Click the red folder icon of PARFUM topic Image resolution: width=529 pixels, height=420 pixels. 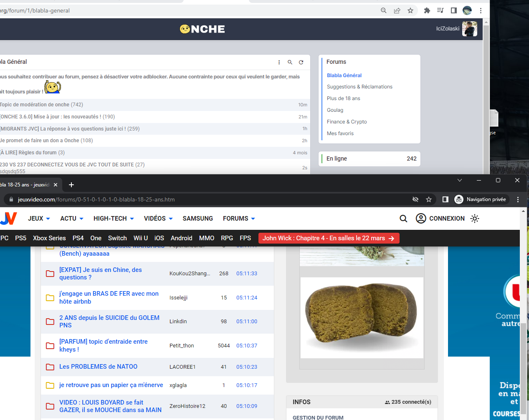coord(50,346)
